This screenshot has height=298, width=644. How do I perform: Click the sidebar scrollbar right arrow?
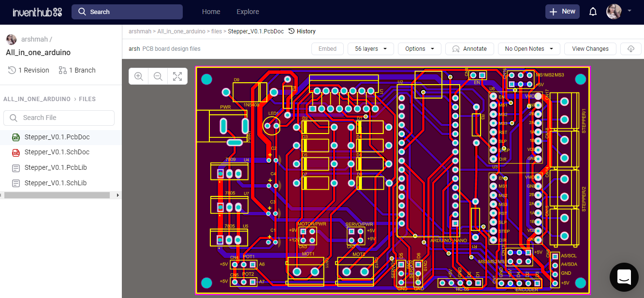118,195
